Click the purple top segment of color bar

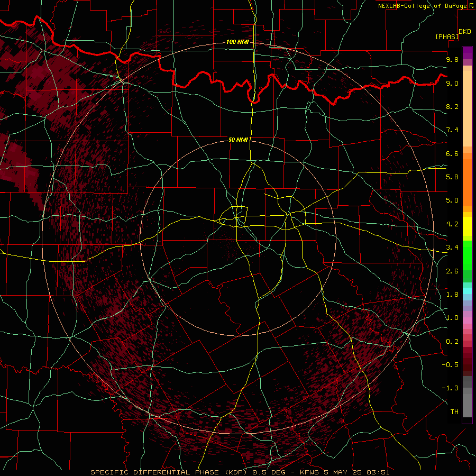click(467, 53)
